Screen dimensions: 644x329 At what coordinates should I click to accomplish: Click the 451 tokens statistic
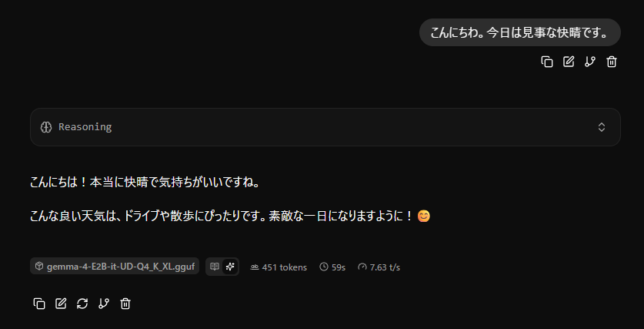(279, 267)
